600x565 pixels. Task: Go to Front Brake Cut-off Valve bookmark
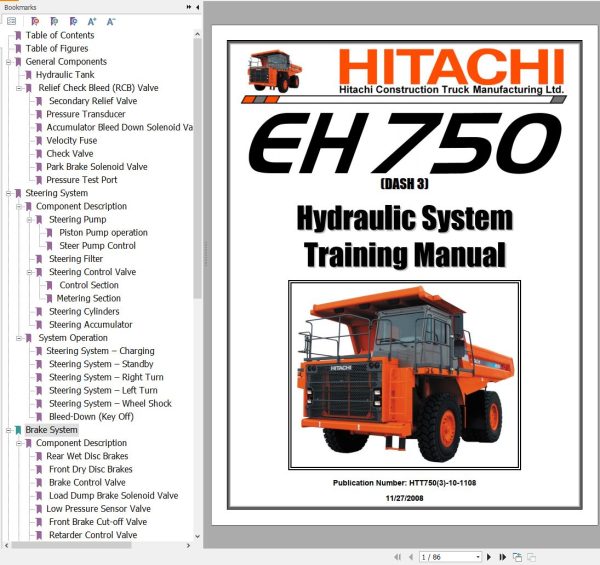tap(98, 522)
